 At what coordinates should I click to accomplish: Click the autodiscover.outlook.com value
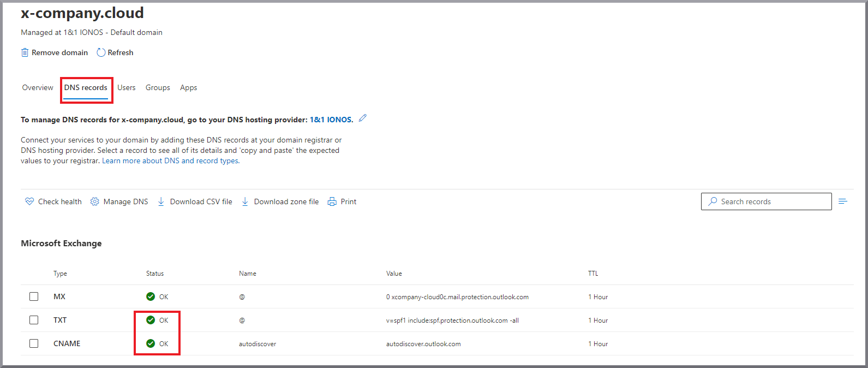click(423, 344)
